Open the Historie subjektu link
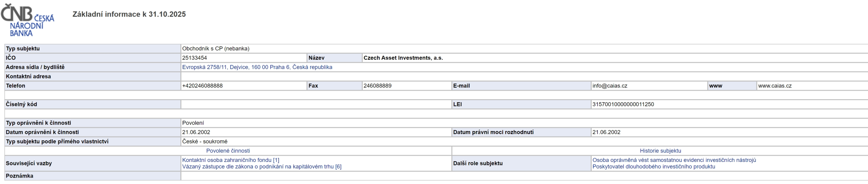The height and width of the screenshot is (184, 868). pyautogui.click(x=660, y=151)
